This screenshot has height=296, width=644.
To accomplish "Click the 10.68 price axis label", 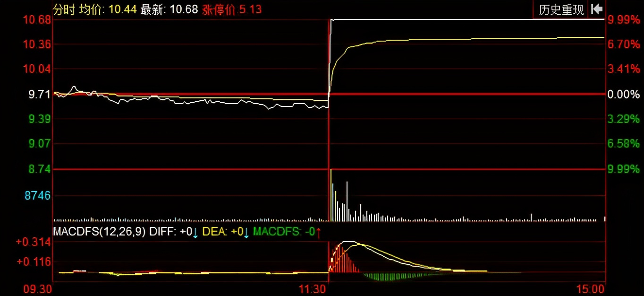I will 37,20.
